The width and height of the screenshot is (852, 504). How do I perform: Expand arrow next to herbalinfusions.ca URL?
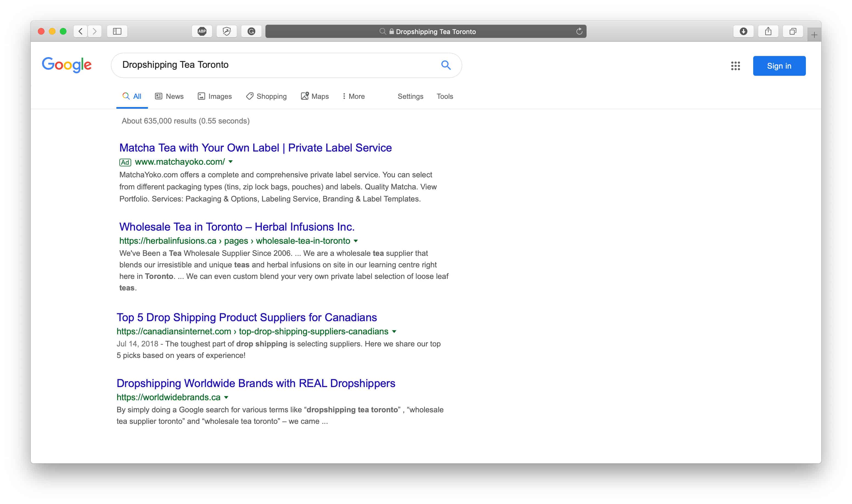[x=355, y=241]
